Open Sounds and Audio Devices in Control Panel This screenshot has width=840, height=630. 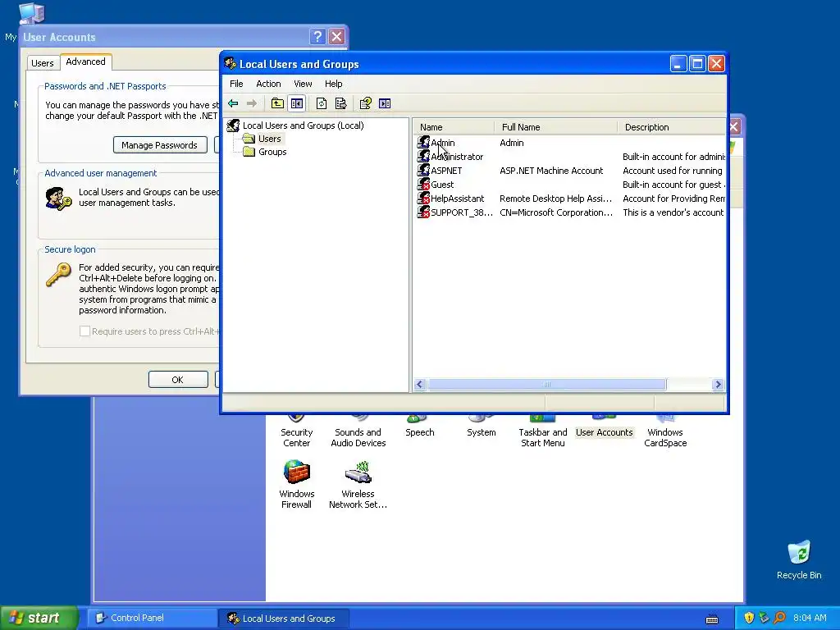pyautogui.click(x=358, y=431)
